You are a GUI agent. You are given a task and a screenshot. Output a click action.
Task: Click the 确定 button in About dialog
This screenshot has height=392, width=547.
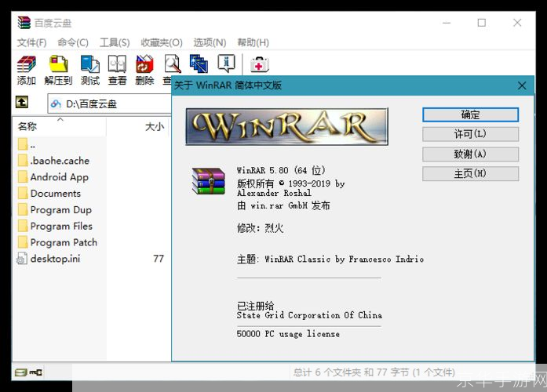pos(470,114)
